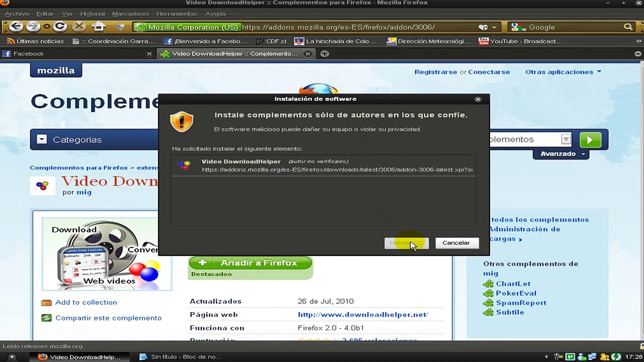Click the search magnifier icon
Viewport: 644px width, 362px height.
(x=628, y=27)
